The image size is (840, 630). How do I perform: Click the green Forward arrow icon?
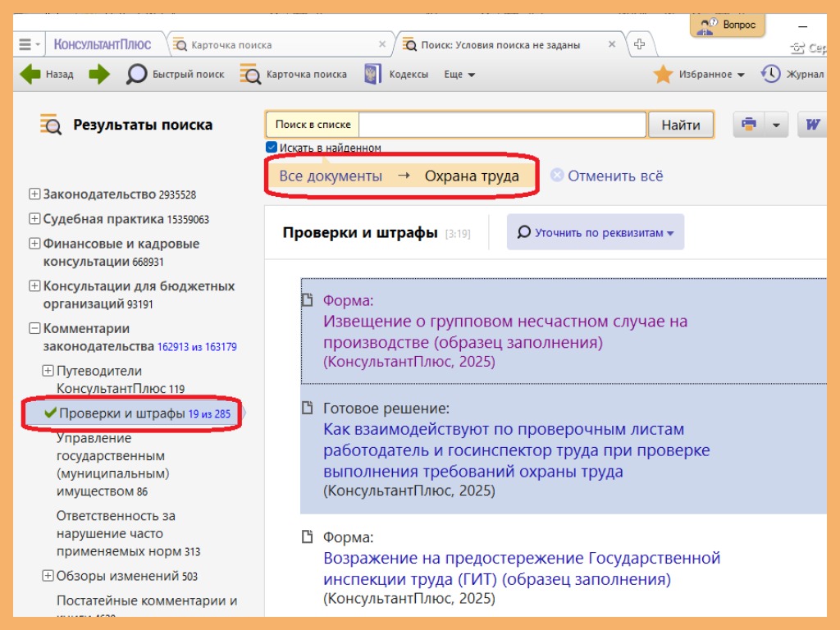[99, 75]
